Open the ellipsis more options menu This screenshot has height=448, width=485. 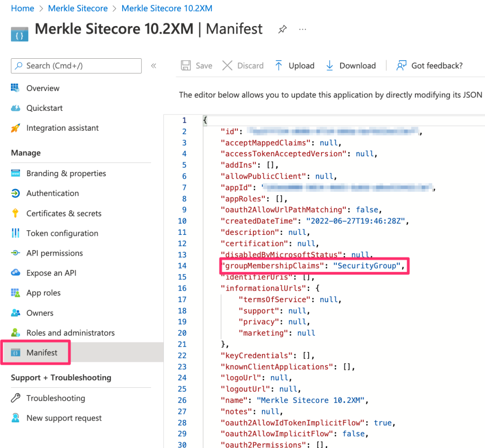click(x=303, y=29)
